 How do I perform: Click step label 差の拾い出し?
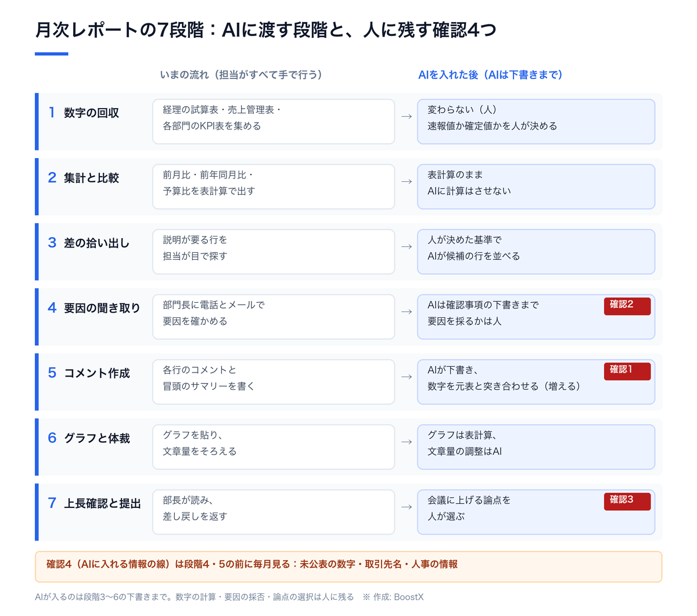pyautogui.click(x=96, y=243)
